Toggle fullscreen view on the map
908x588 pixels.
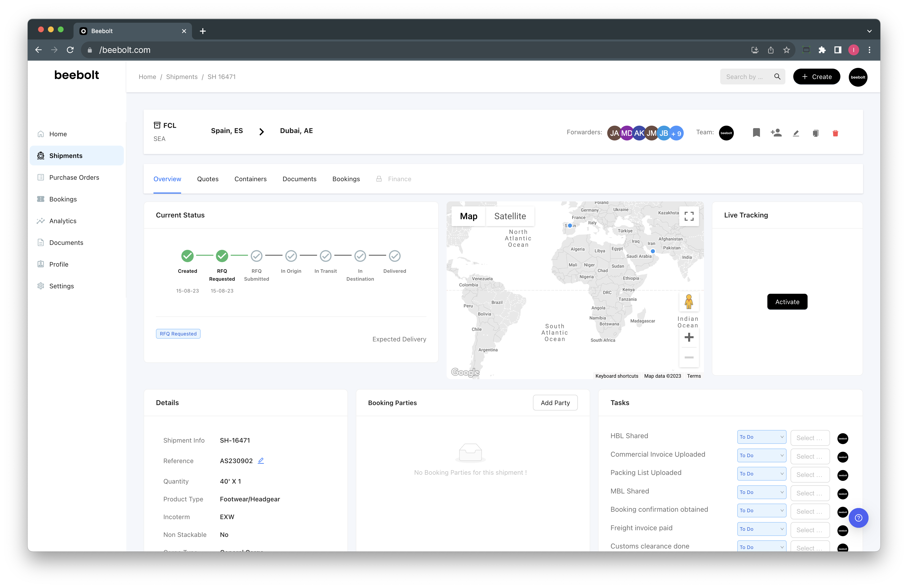[x=689, y=216]
